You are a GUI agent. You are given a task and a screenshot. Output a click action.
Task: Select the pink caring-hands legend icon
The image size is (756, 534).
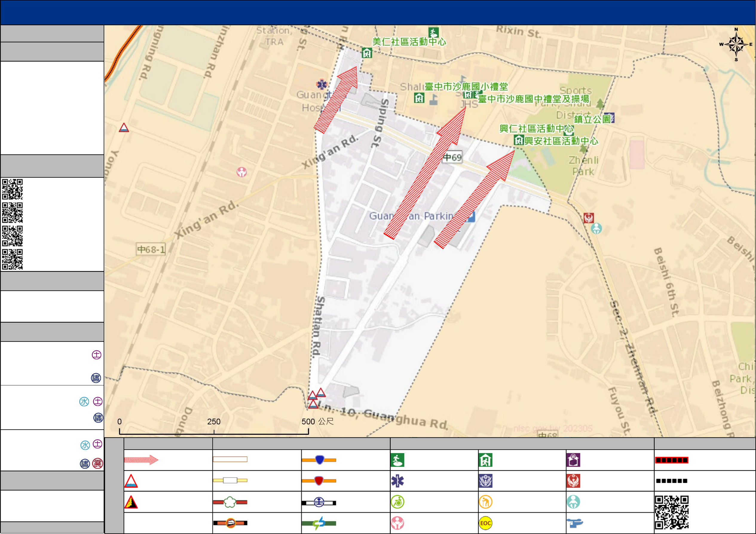coord(397,523)
